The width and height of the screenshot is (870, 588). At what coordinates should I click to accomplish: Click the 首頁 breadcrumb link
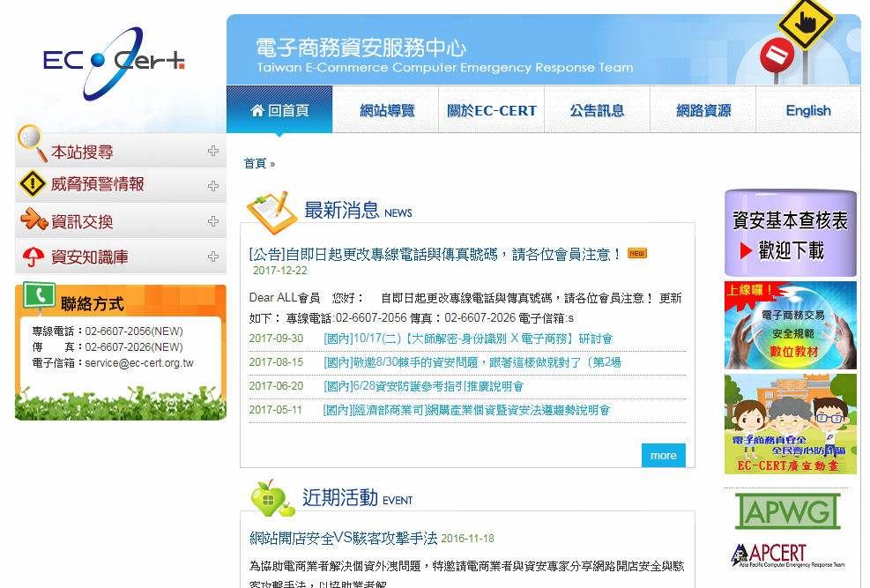pyautogui.click(x=256, y=164)
